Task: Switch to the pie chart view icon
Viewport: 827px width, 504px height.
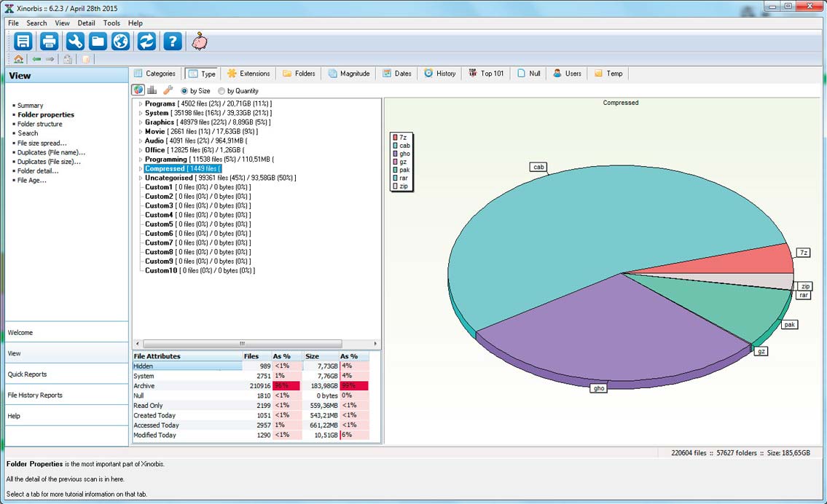Action: [x=138, y=90]
